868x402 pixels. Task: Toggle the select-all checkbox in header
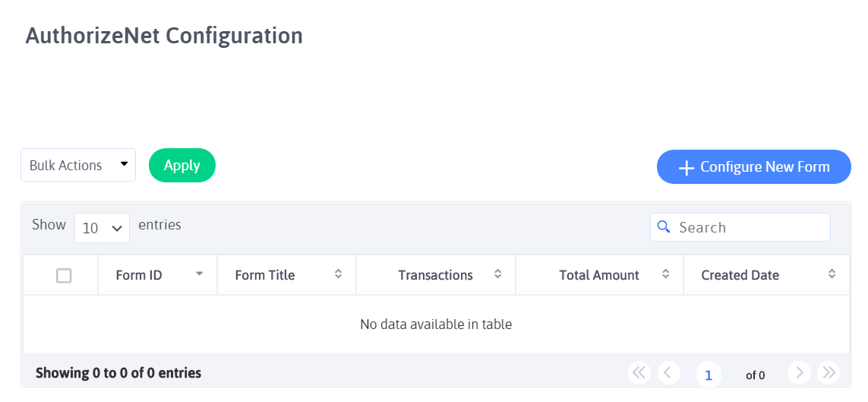[x=64, y=275]
